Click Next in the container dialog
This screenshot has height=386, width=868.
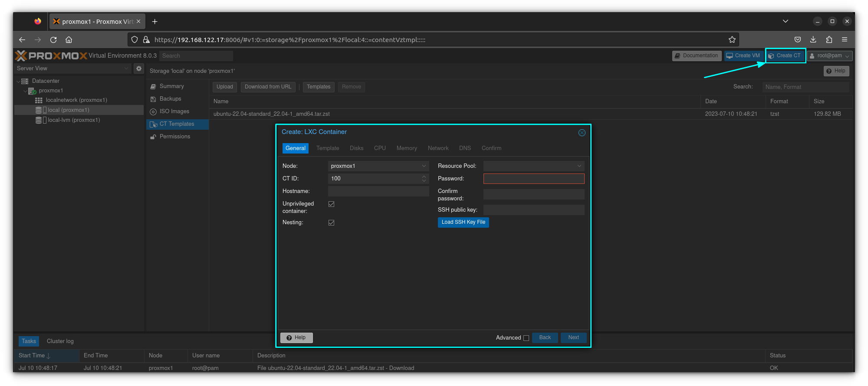pyautogui.click(x=574, y=337)
